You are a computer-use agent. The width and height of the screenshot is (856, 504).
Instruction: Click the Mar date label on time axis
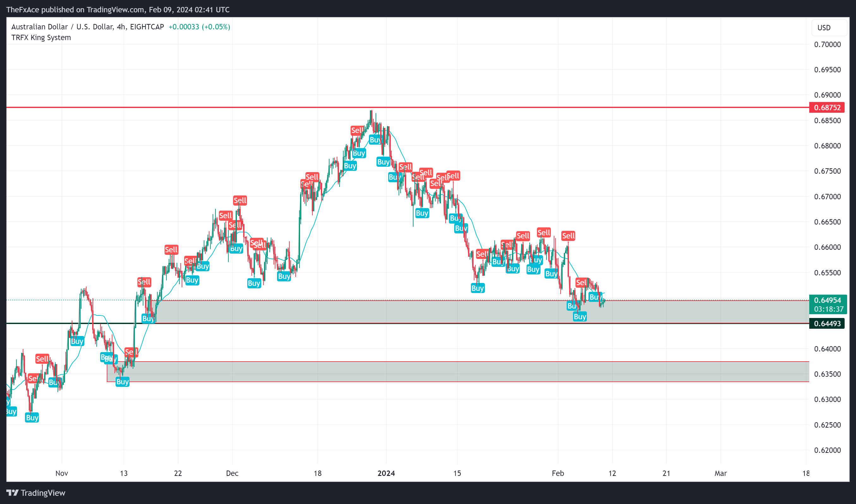[x=720, y=473]
